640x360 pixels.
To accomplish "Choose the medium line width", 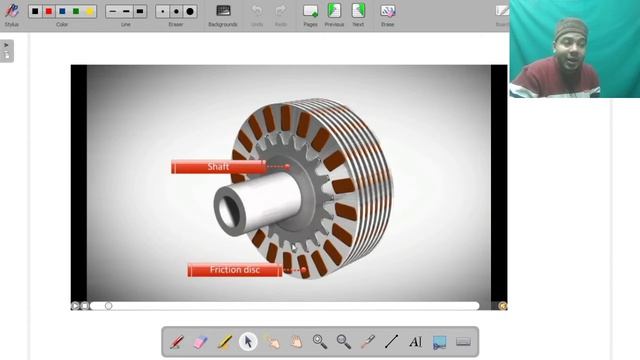I will click(126, 11).
